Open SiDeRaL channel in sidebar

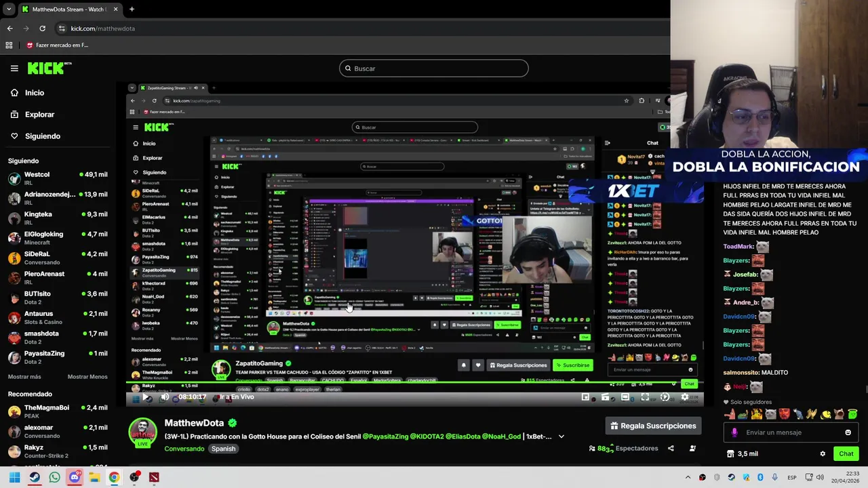[58, 258]
